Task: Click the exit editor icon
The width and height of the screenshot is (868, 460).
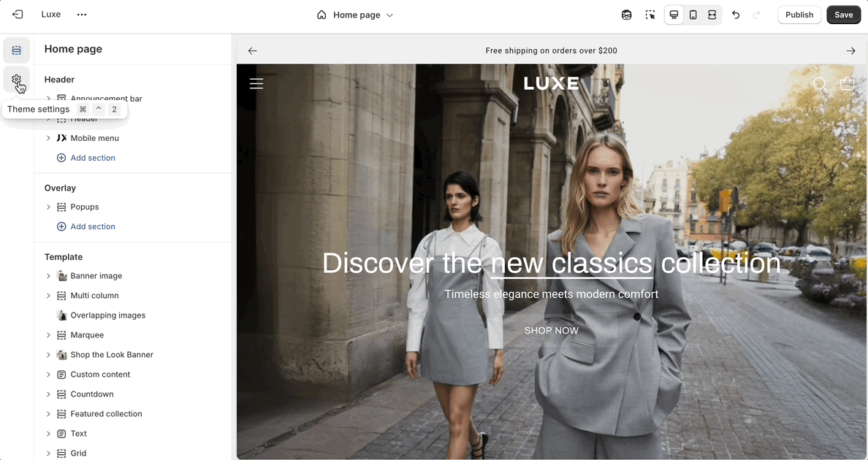Action: point(18,15)
